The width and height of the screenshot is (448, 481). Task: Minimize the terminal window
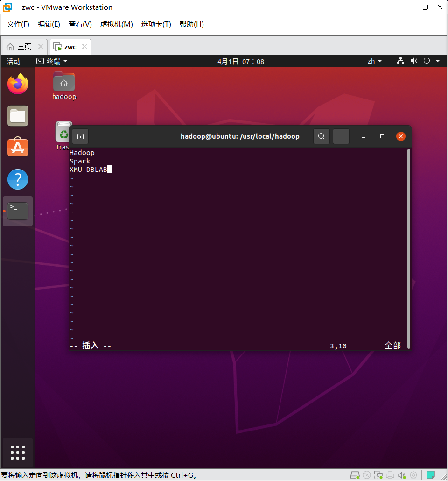pyautogui.click(x=364, y=136)
